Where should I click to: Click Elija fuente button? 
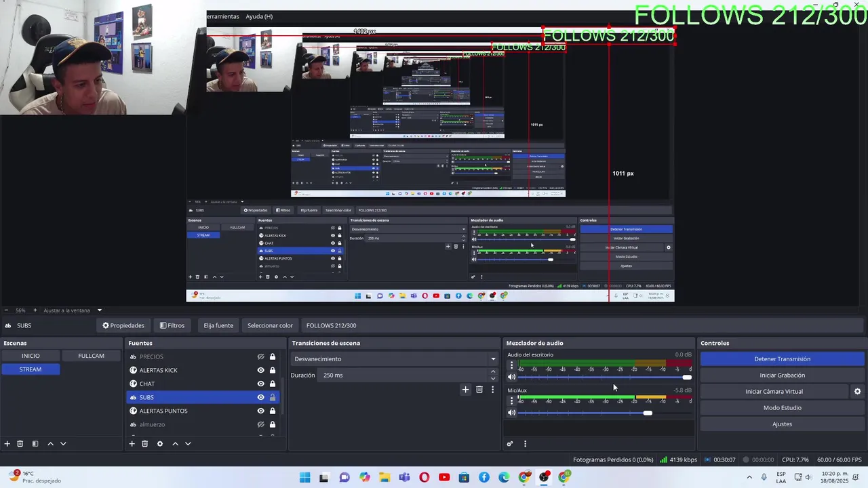pyautogui.click(x=218, y=325)
